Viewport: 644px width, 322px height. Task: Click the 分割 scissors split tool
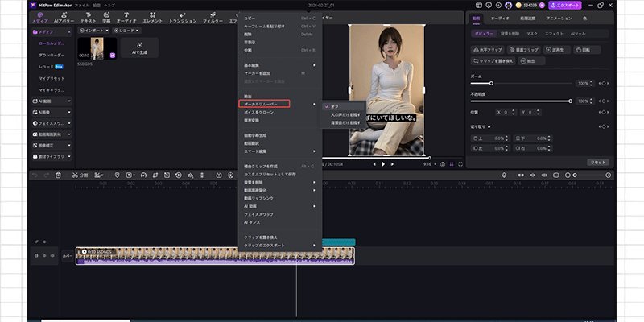click(x=80, y=175)
